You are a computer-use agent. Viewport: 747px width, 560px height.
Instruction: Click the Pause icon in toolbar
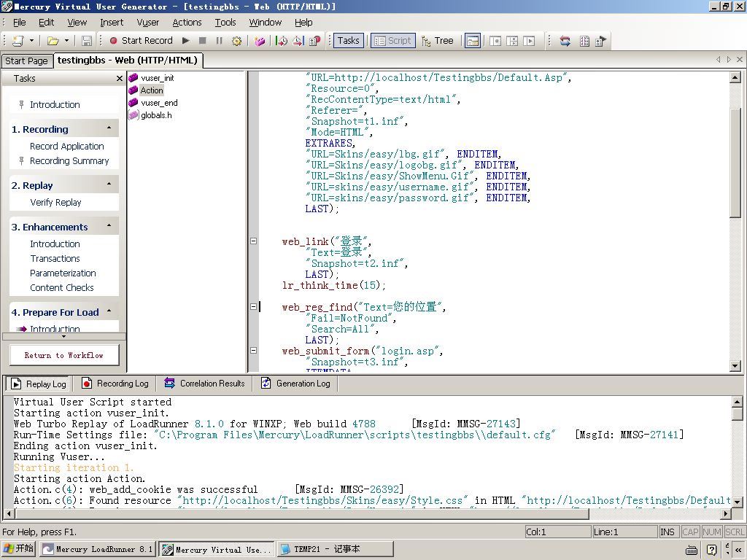219,41
